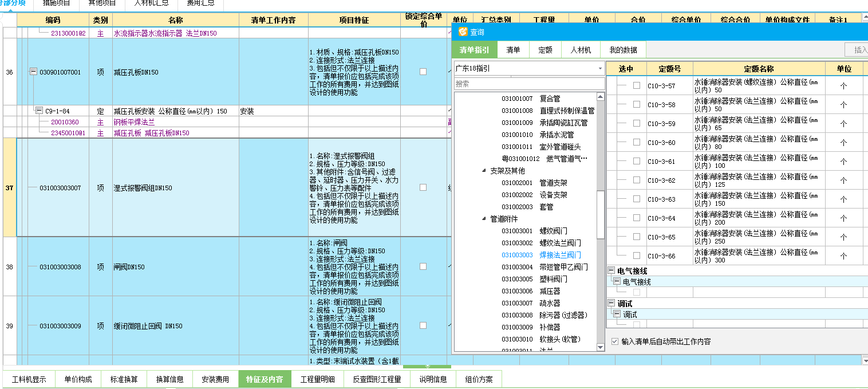Viewport: 868px width, 389px height.
Task: Open the 组价方案 bottom tab
Action: click(x=479, y=379)
